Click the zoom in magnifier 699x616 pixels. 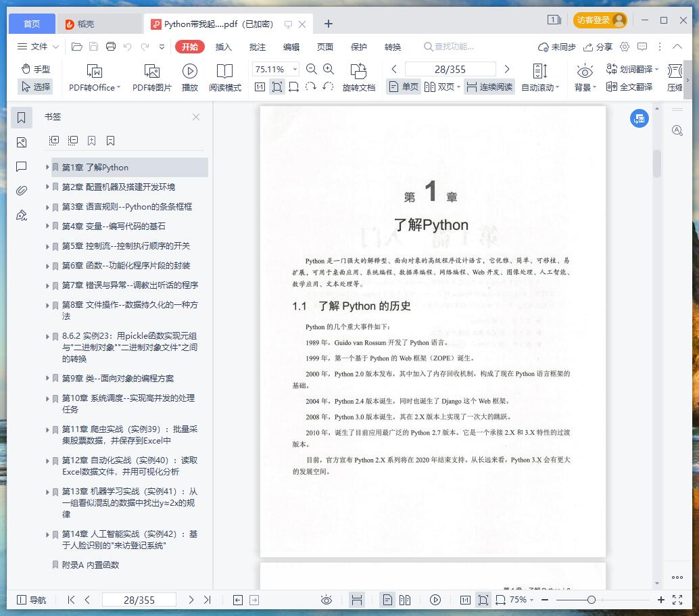pos(329,69)
